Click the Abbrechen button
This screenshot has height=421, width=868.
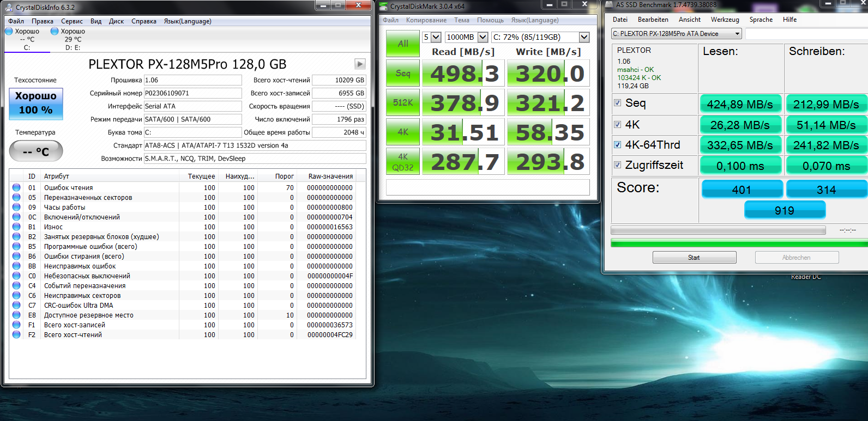pos(797,258)
